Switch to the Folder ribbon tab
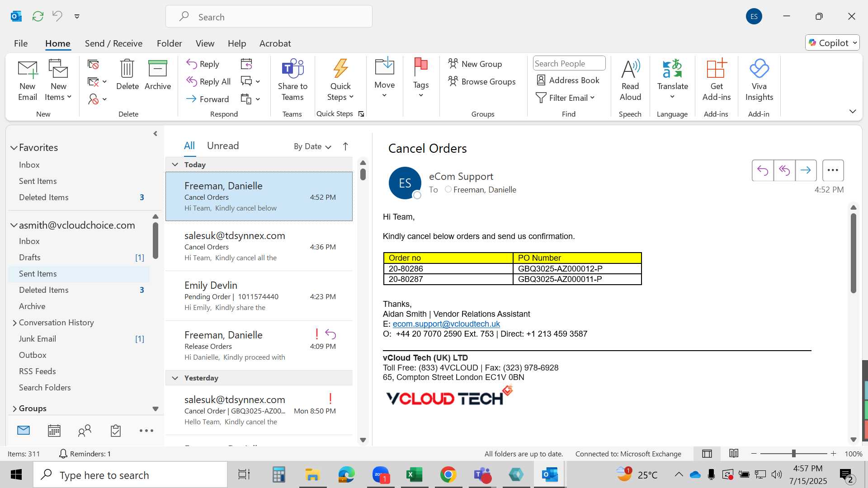The image size is (868, 488). (169, 43)
